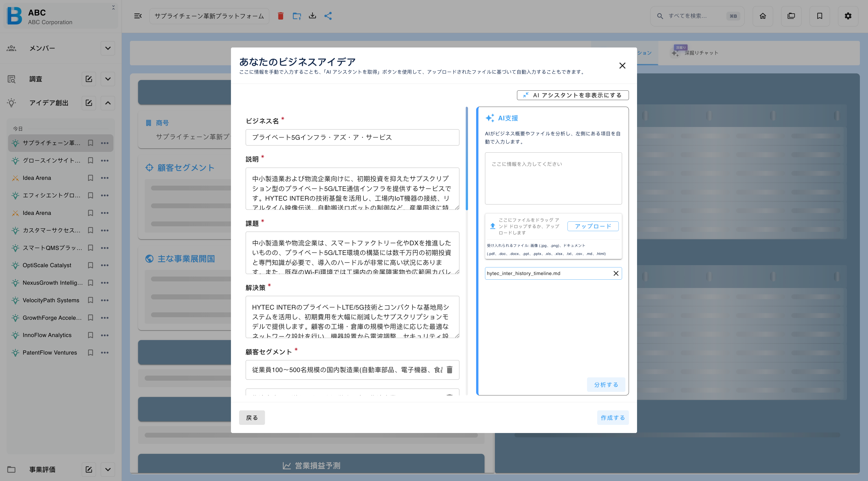This screenshot has height=481, width=868.
Task: Click the move-to-folder icon in toolbar
Action: coord(296,16)
